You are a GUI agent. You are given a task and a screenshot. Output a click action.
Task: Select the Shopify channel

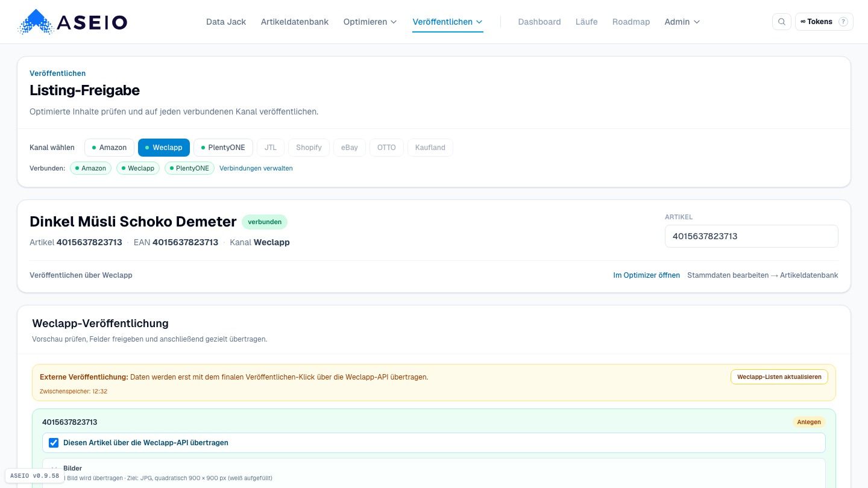click(309, 148)
